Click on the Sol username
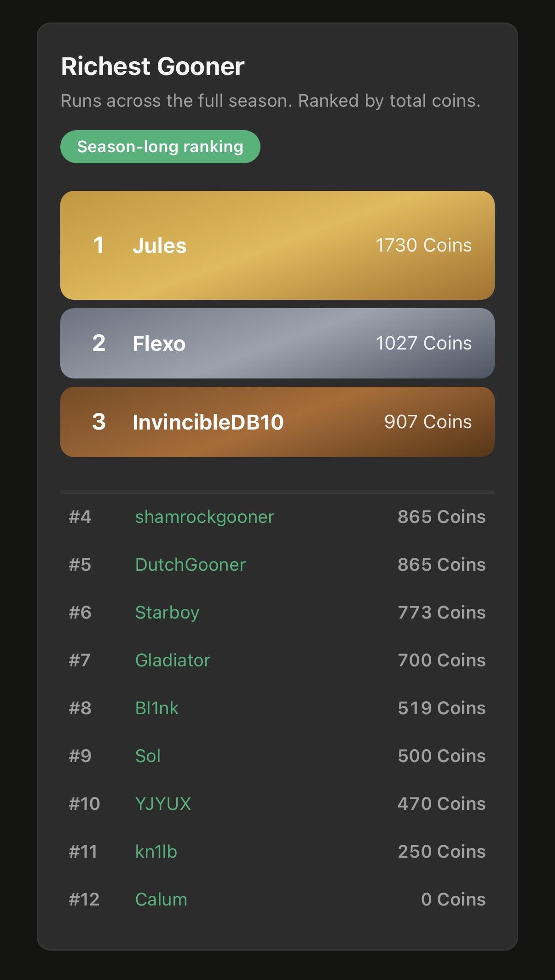The height and width of the screenshot is (980, 555). pyautogui.click(x=148, y=756)
